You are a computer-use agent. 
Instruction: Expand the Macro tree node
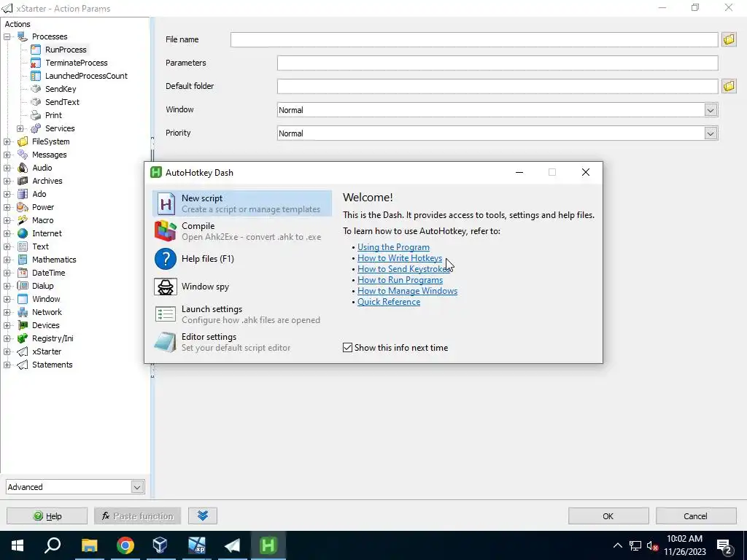pos(7,220)
